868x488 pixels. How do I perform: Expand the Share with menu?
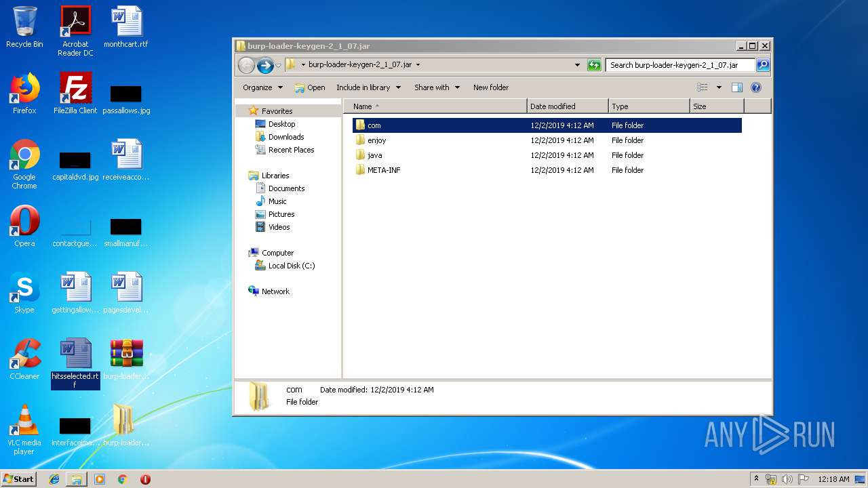[437, 87]
